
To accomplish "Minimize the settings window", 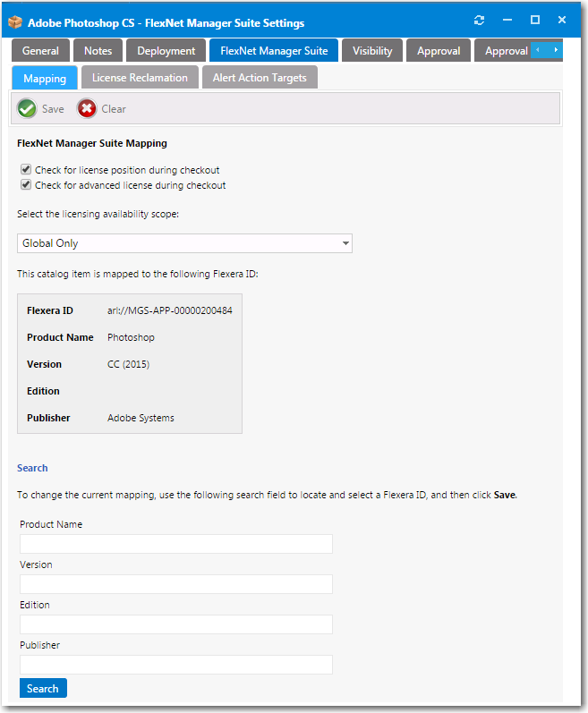I will (x=507, y=20).
